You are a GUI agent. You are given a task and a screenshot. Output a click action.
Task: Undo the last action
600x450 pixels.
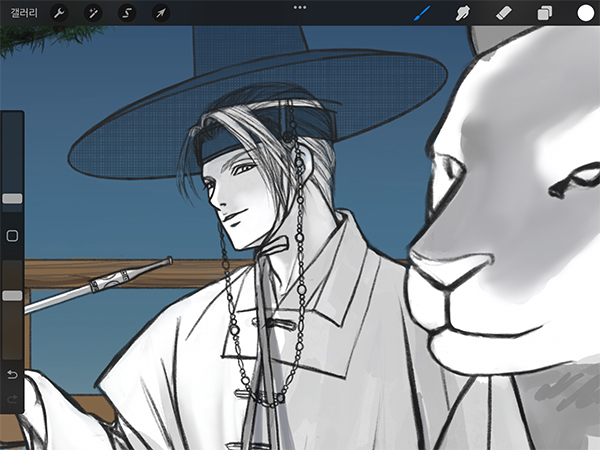12,374
